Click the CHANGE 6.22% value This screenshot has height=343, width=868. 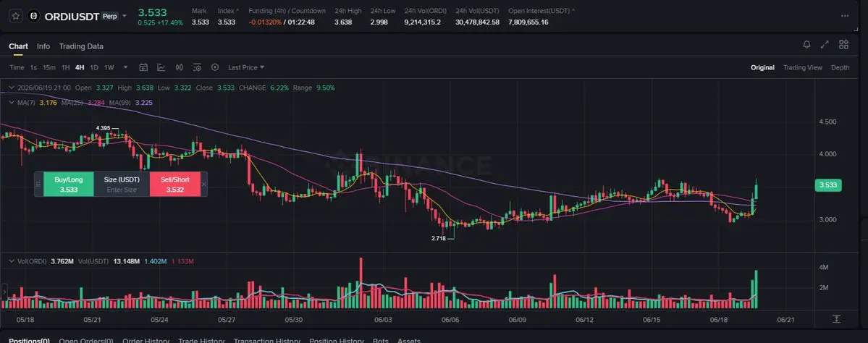pos(279,88)
